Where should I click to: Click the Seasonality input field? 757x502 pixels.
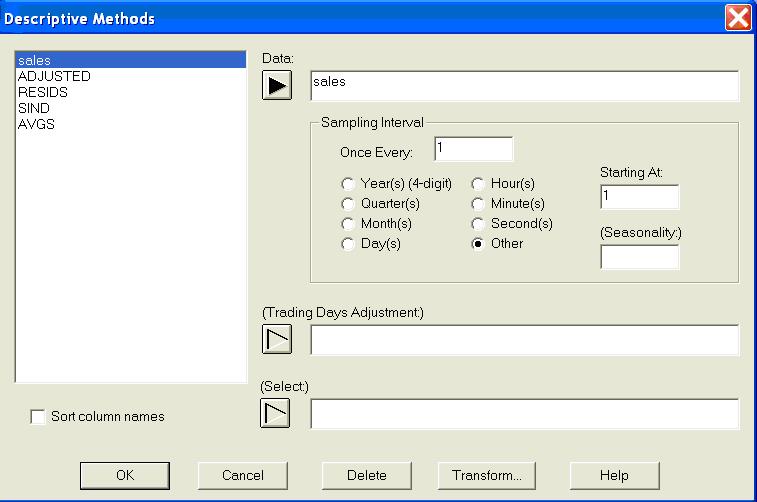(640, 257)
